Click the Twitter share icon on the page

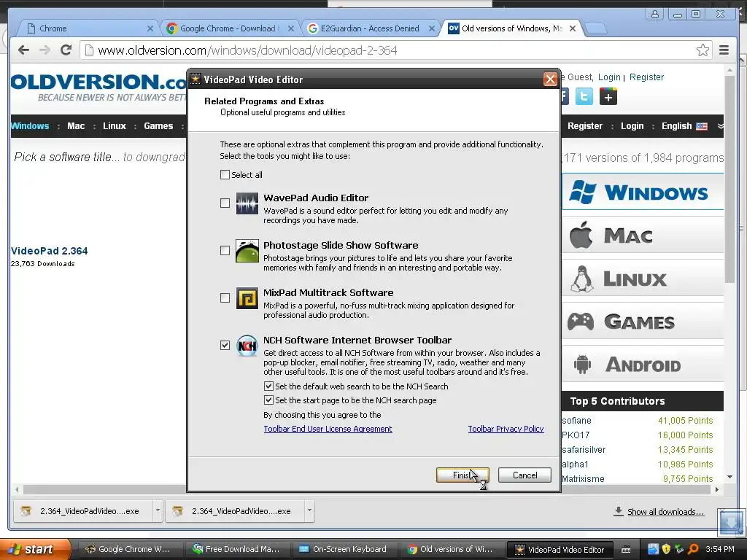tap(584, 97)
